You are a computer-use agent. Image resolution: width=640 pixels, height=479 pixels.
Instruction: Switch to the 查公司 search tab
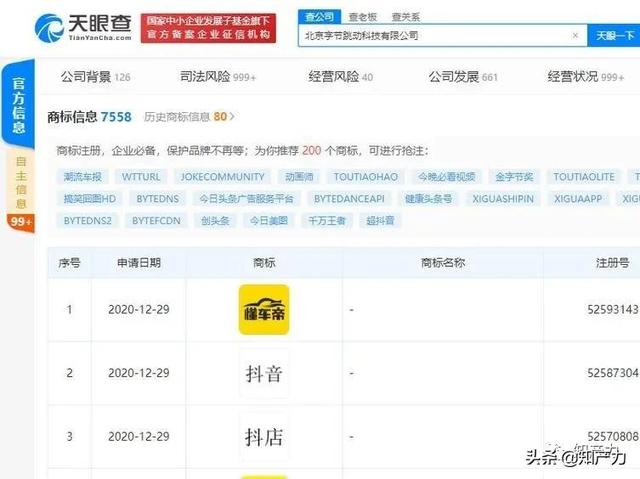[319, 17]
